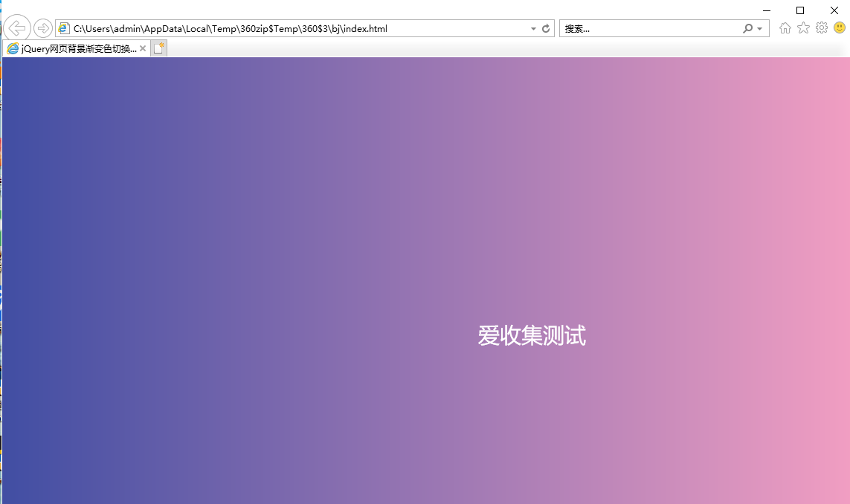This screenshot has height=504, width=850.
Task: Click inside the 搜索 search box
Action: [654, 28]
